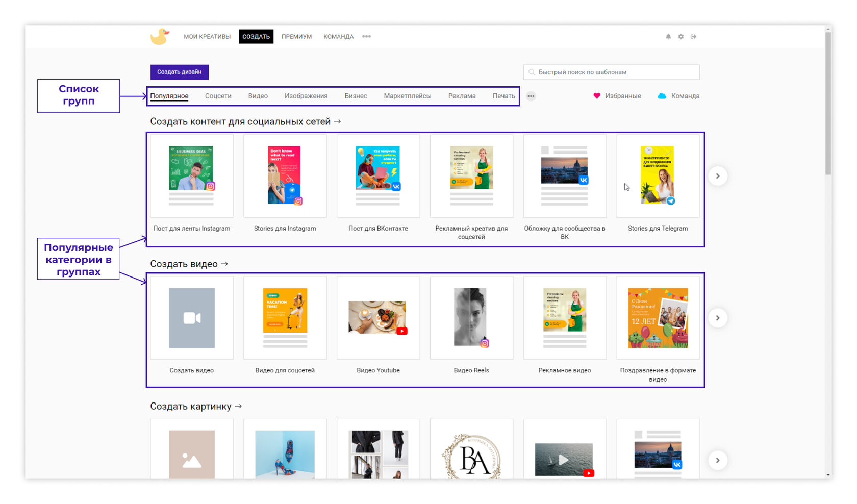Switch to the Соцсети tab
Viewport: 857px width, 504px height.
tap(218, 96)
